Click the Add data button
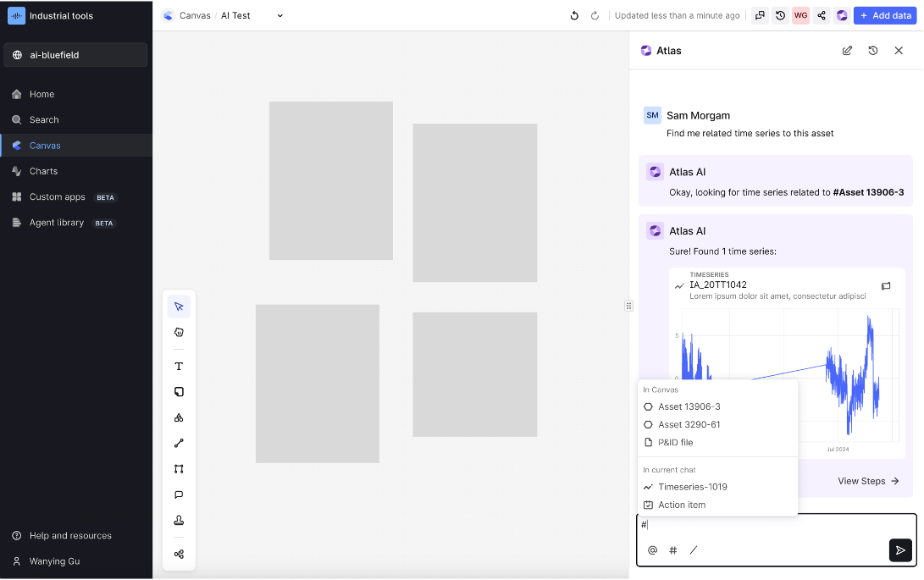The image size is (924, 580). [x=884, y=15]
